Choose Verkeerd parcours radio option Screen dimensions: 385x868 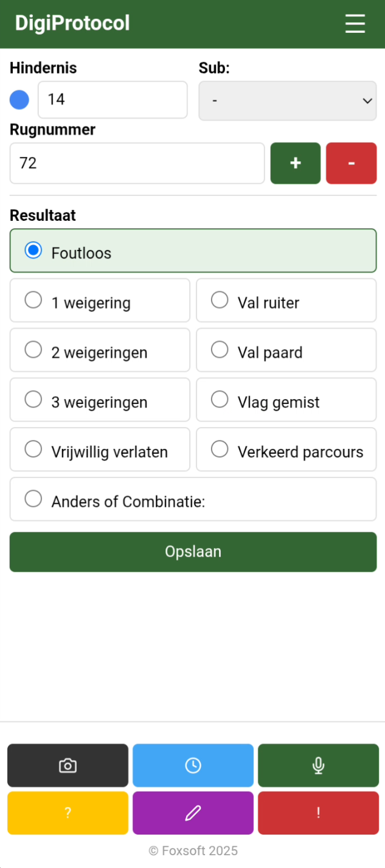pos(220,450)
